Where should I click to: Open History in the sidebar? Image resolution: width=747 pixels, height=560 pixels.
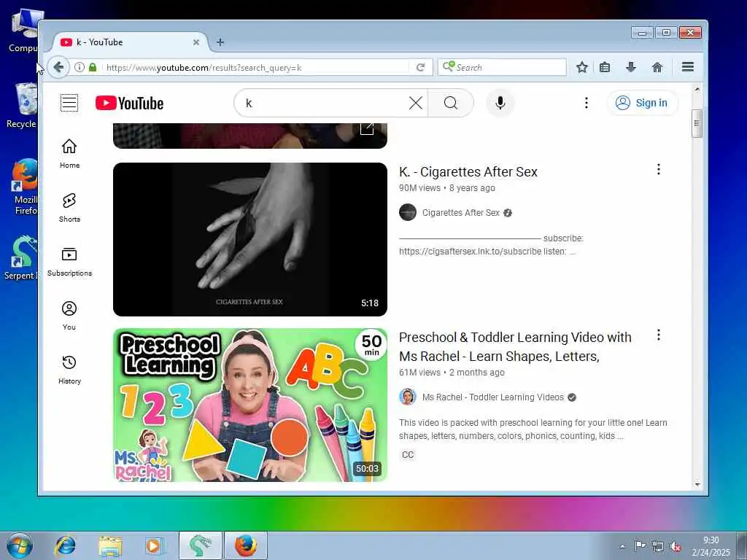click(x=69, y=370)
